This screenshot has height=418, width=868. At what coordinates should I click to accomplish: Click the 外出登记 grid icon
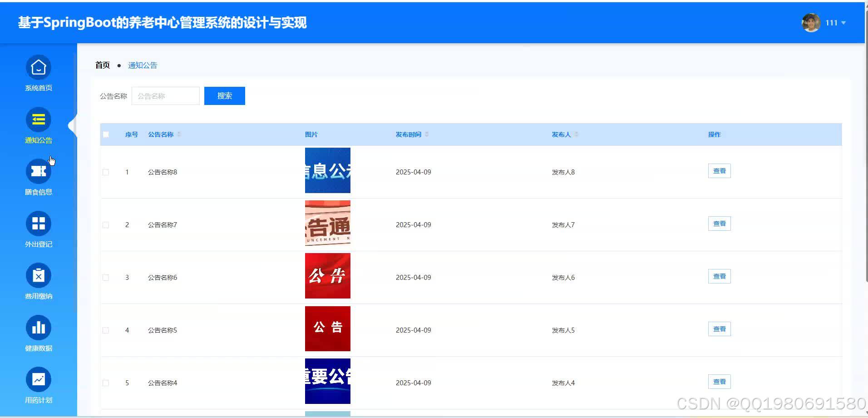(x=39, y=223)
